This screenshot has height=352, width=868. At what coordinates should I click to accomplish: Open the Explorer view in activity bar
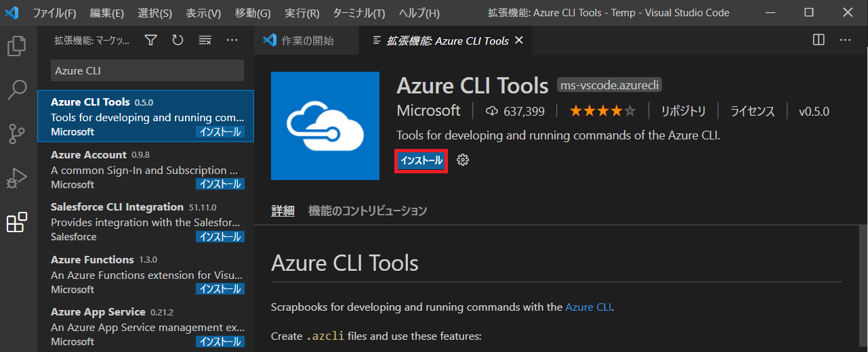point(16,46)
